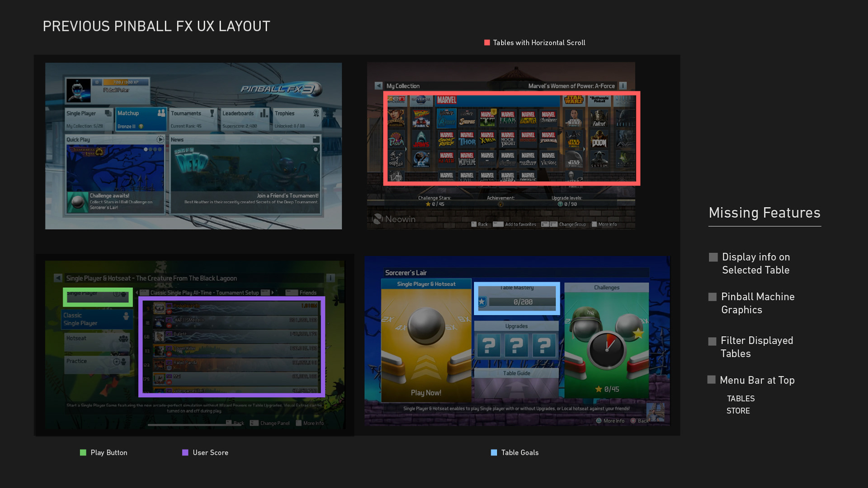Image resolution: width=868 pixels, height=488 pixels.
Task: Select the Hotseat mode option
Action: click(x=97, y=342)
